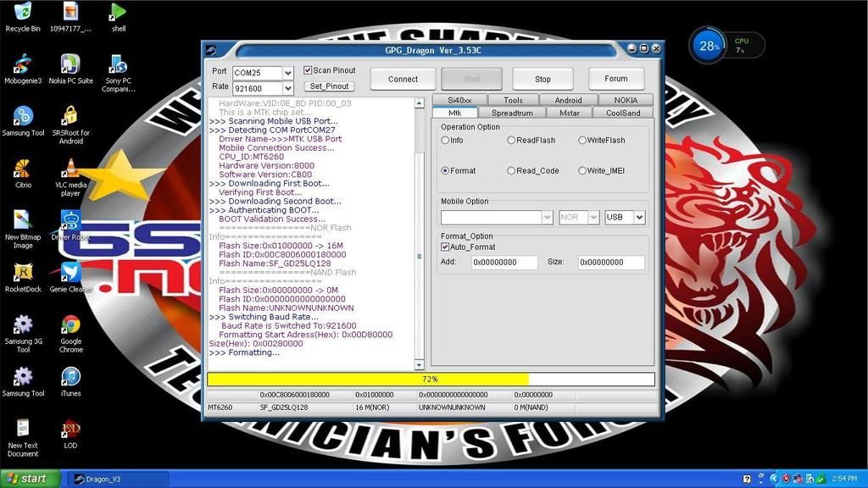This screenshot has width=868, height=488.
Task: Launch Google Chrome from the desktop
Action: pos(70,324)
